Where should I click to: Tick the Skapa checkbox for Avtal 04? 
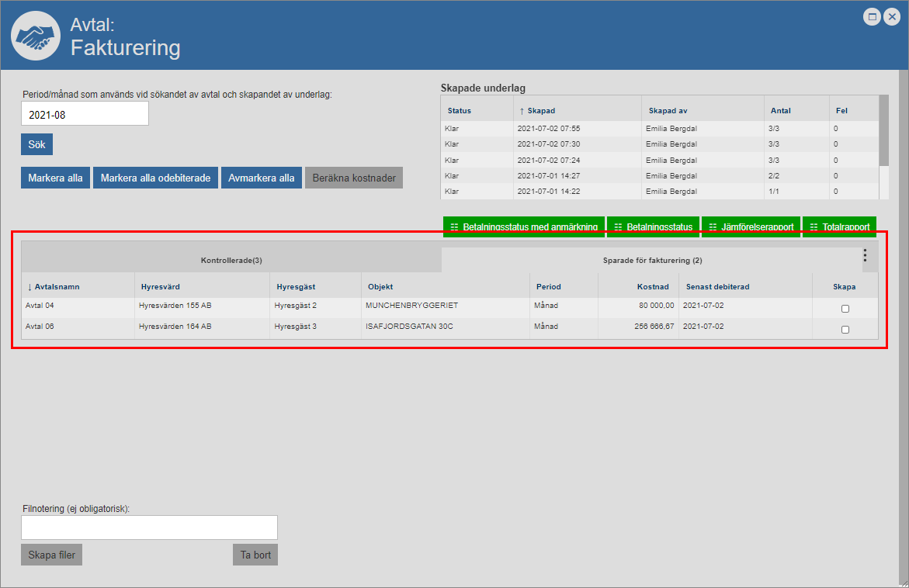click(x=845, y=309)
